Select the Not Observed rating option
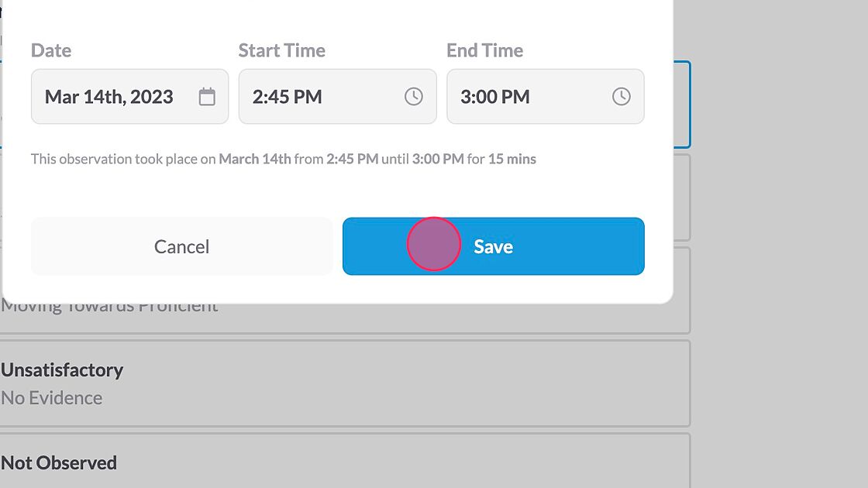This screenshot has height=488, width=868. pos(345,462)
